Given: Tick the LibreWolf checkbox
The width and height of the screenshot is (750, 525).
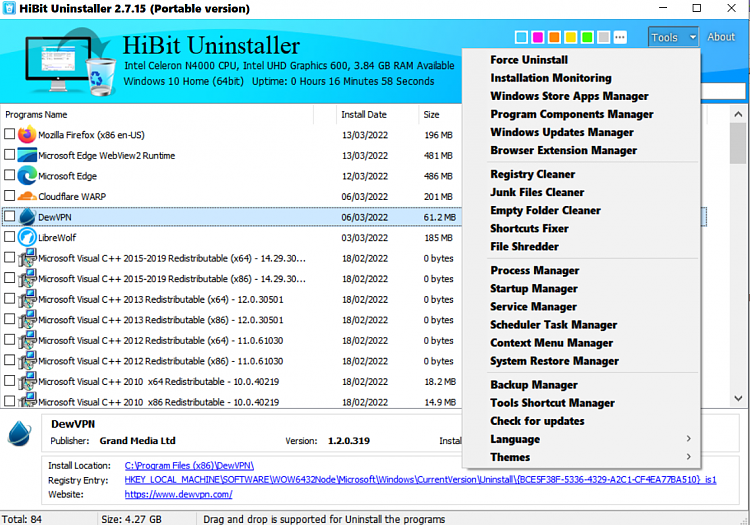Looking at the screenshot, I should (x=10, y=237).
